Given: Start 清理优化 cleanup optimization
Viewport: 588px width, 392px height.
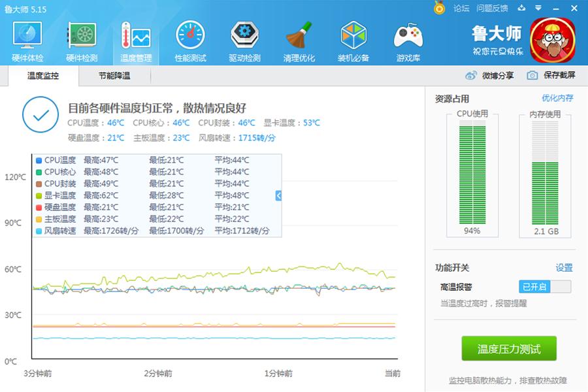Looking at the screenshot, I should pos(298,39).
